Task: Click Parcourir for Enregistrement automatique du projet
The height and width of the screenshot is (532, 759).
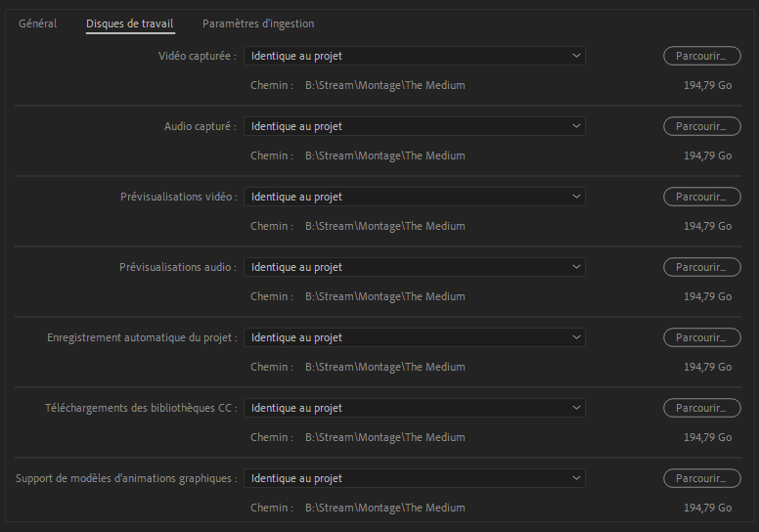Action: pyautogui.click(x=702, y=338)
